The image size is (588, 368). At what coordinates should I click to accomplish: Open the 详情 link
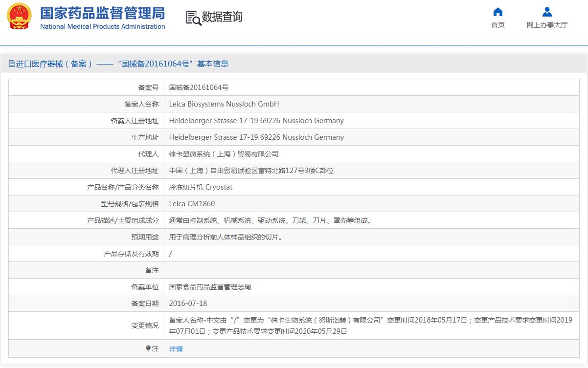coord(176,349)
